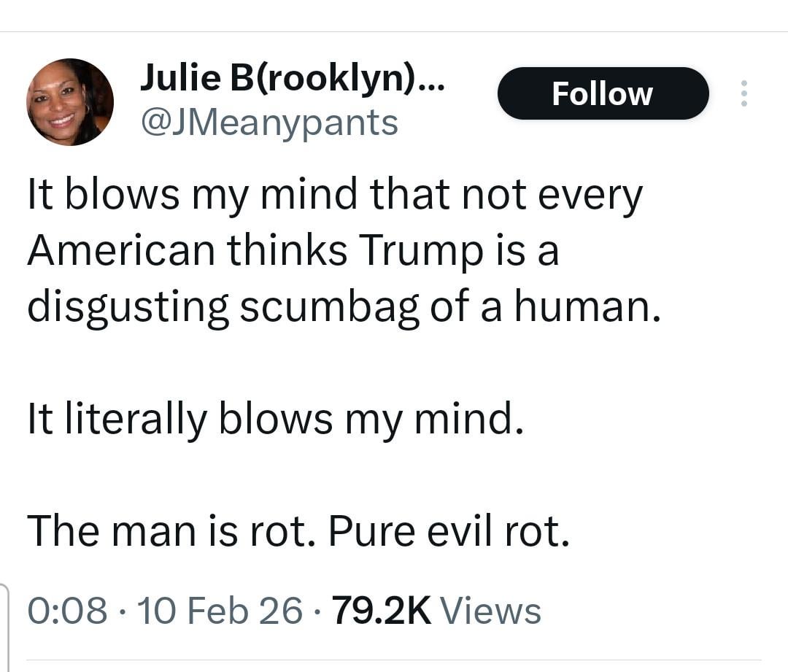Viewport: 788px width, 672px height.
Task: Click the line 'American thinks Trump is a'
Action: [x=293, y=251]
